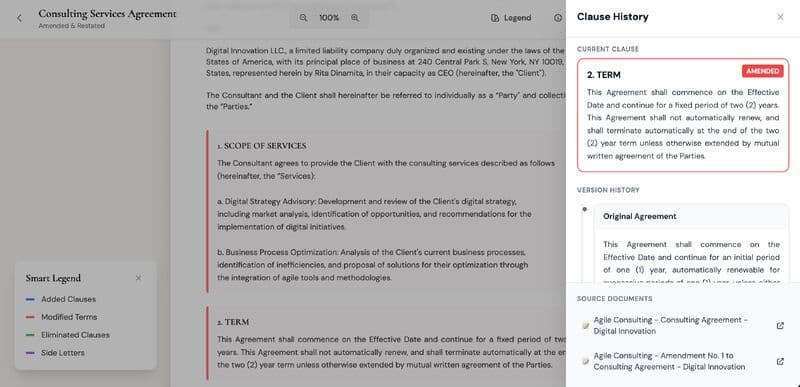Zoom out with the minus magnifier
The image size is (800, 387).
[x=303, y=18]
